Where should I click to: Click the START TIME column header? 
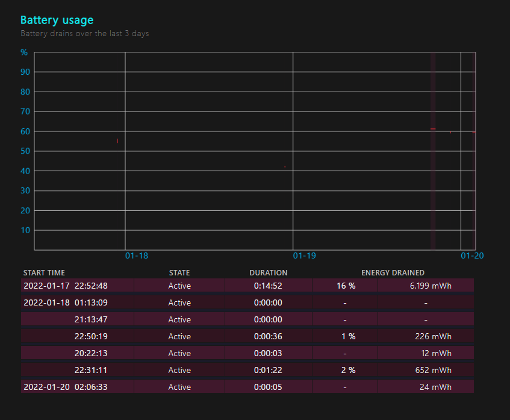(44, 273)
